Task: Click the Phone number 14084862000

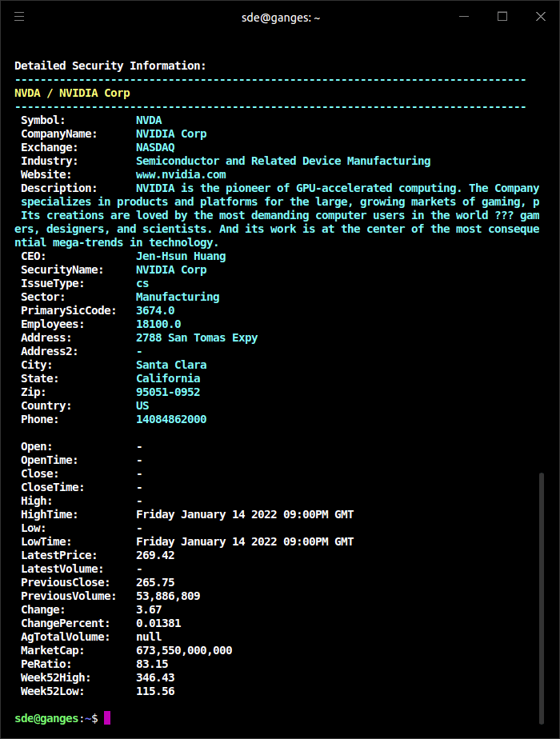Action: [171, 419]
